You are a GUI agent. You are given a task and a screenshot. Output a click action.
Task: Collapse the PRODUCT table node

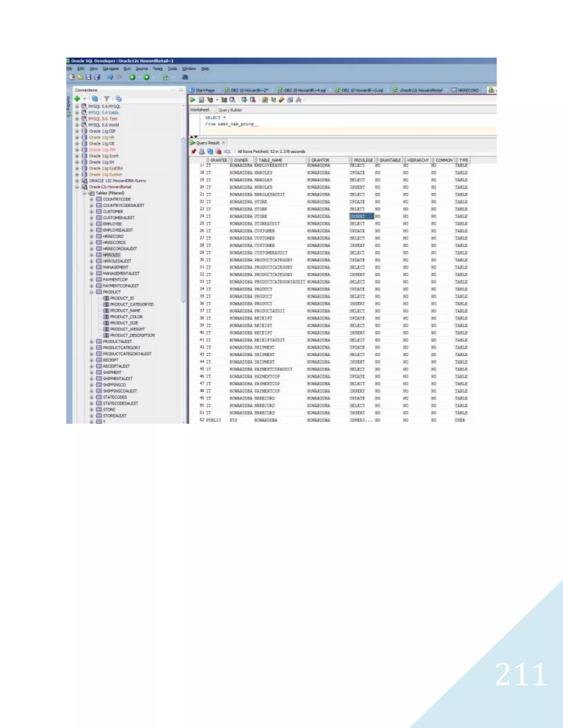tap(91, 292)
